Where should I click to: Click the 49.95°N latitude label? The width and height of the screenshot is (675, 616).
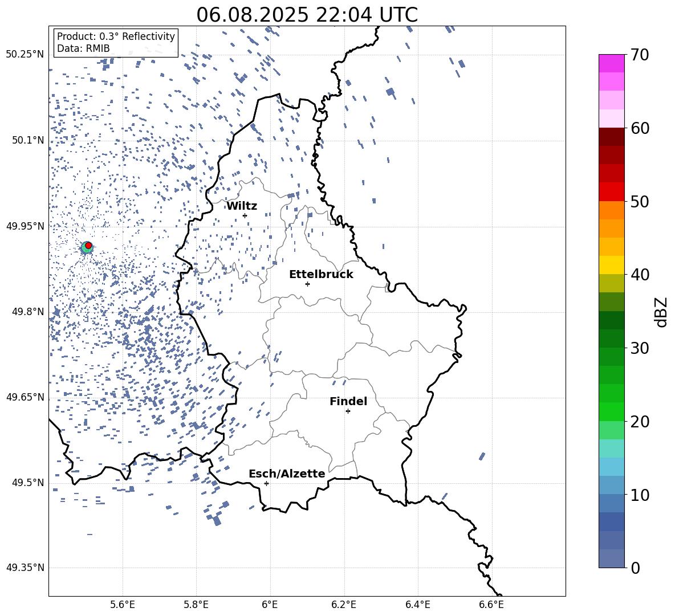point(25,226)
